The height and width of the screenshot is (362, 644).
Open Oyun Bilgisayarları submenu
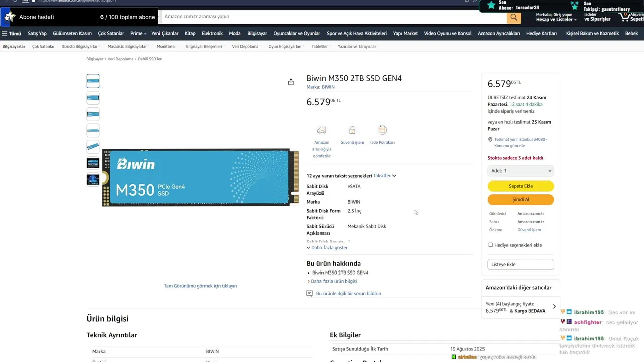(286, 46)
